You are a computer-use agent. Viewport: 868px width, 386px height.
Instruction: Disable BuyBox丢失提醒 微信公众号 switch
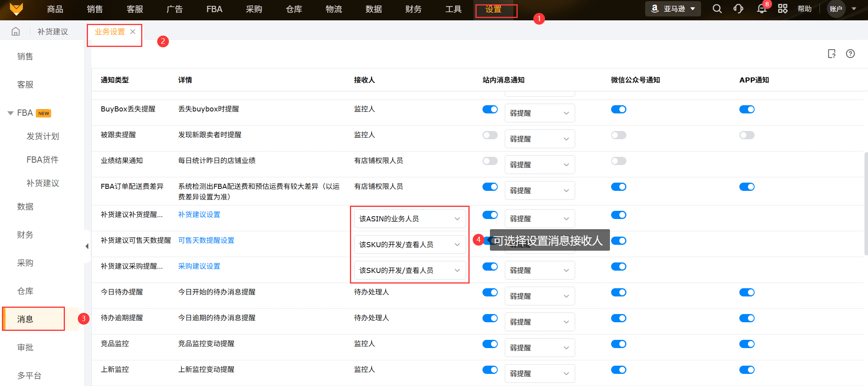pos(619,109)
